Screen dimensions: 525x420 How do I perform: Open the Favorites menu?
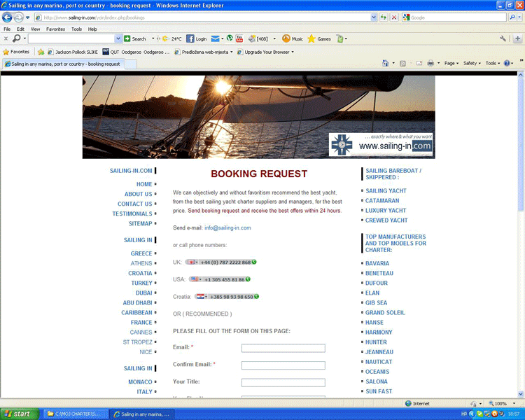point(55,29)
